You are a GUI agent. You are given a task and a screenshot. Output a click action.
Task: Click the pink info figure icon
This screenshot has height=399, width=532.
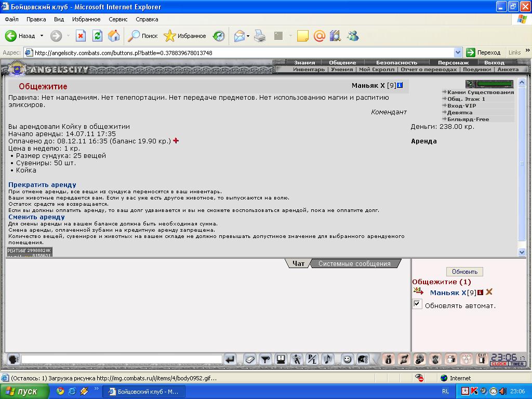[389, 360]
